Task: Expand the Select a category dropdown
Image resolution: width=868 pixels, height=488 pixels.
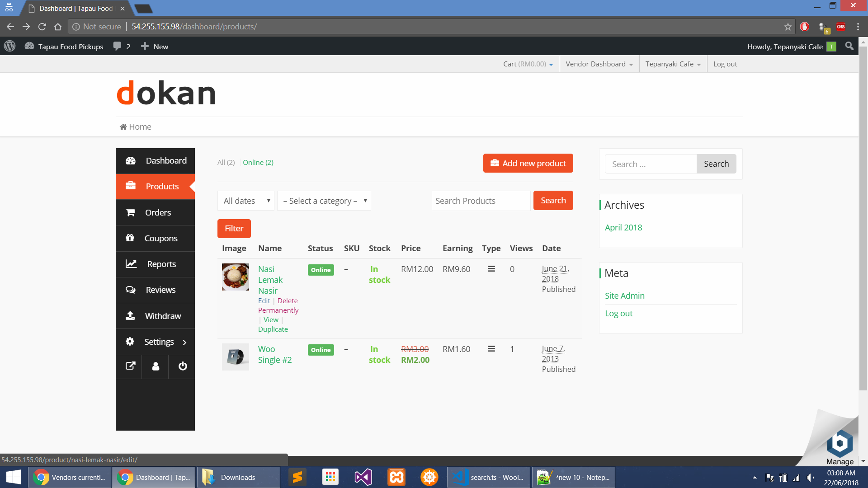Action: [324, 201]
